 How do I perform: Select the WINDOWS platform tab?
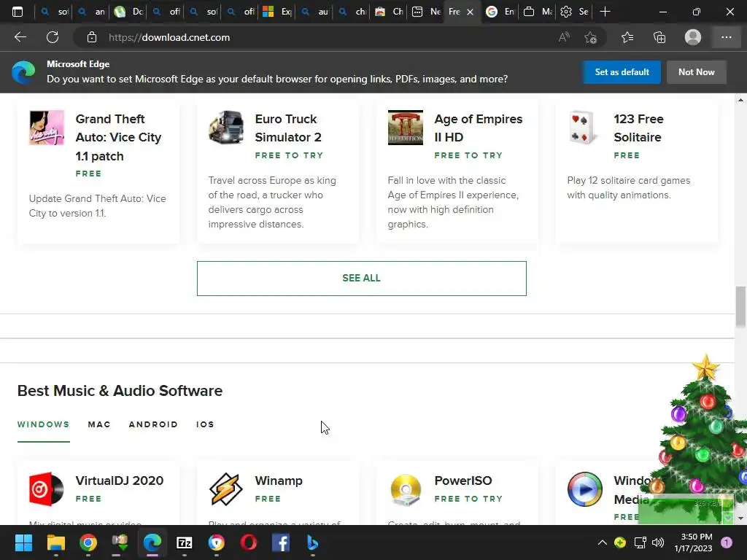43,424
